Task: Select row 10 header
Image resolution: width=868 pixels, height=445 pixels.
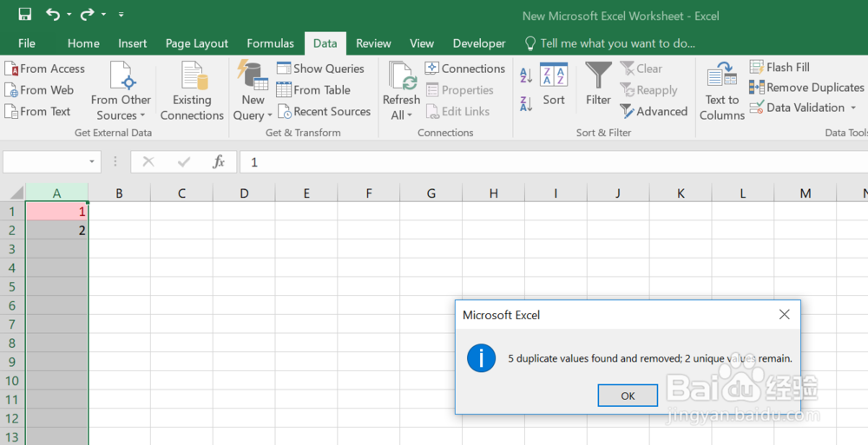Action: pyautogui.click(x=13, y=381)
